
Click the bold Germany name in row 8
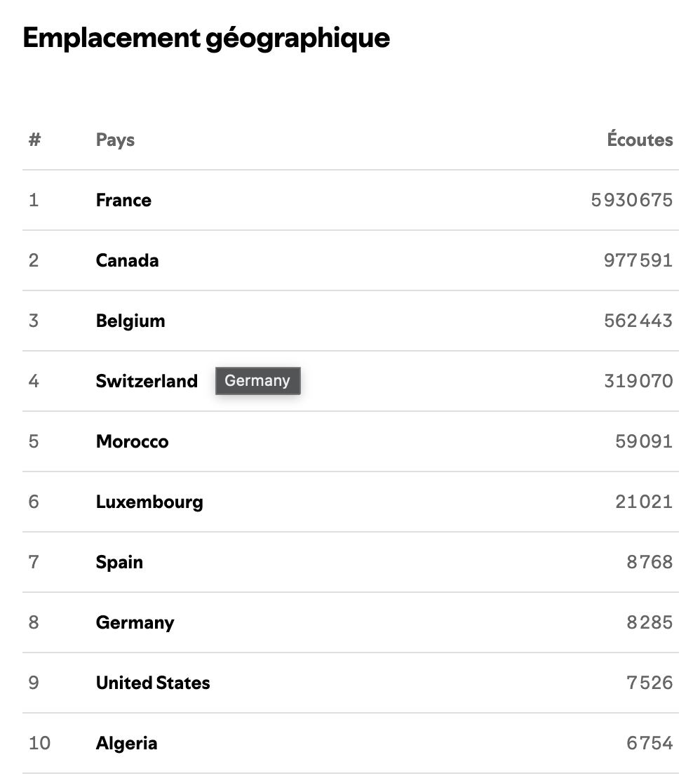[x=135, y=623]
